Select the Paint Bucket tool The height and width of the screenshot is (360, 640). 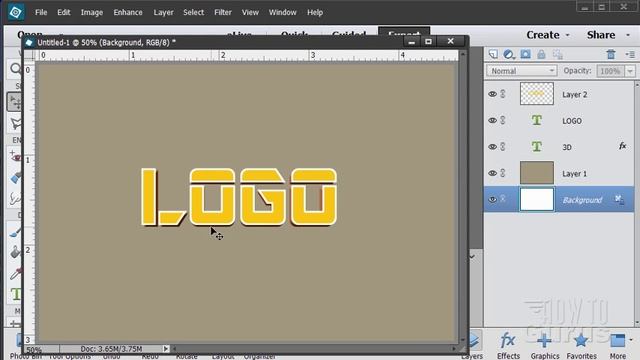click(x=15, y=253)
